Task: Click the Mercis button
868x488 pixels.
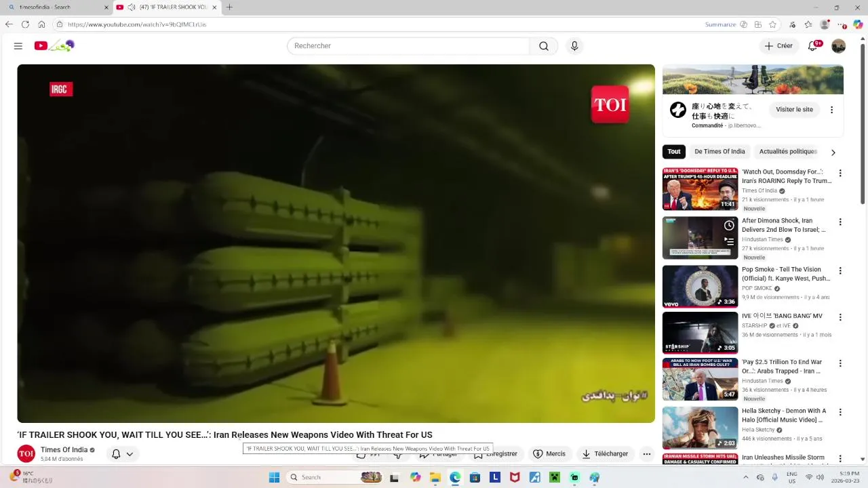Action: 549,454
